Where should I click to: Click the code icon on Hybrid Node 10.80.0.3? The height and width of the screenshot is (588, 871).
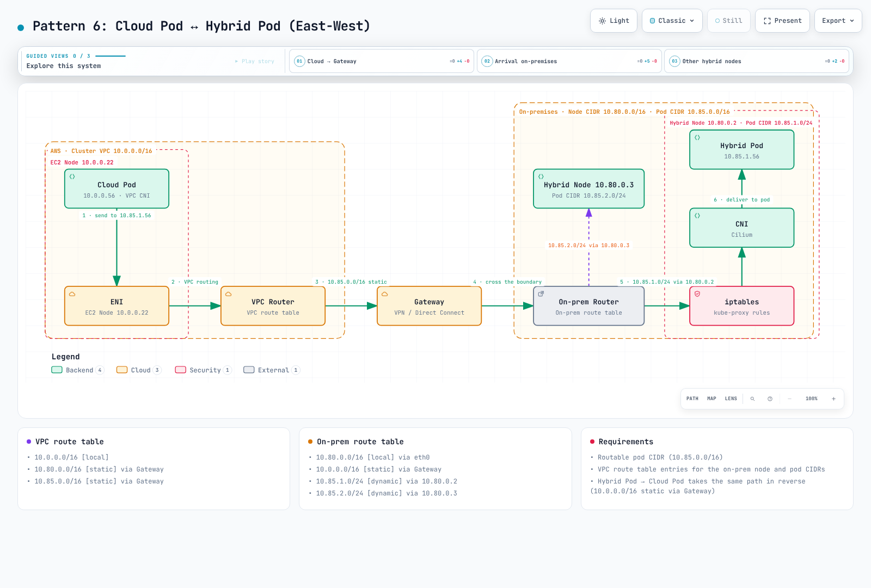(541, 176)
